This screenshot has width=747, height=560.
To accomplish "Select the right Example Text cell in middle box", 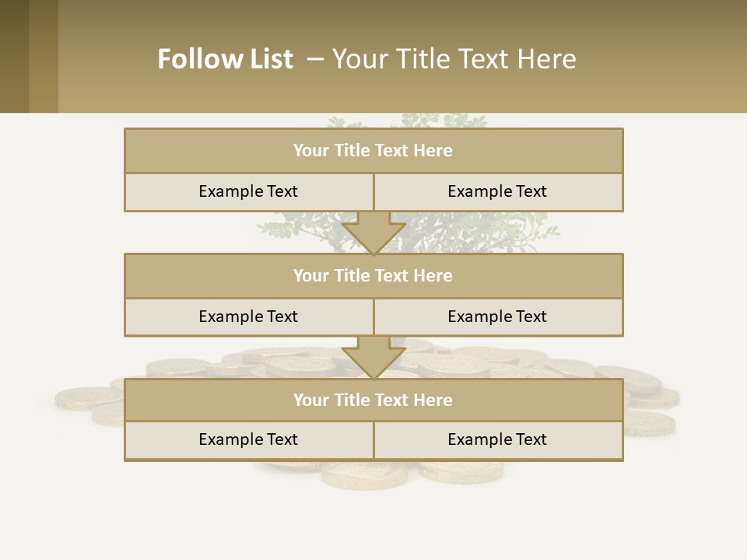I will [498, 317].
